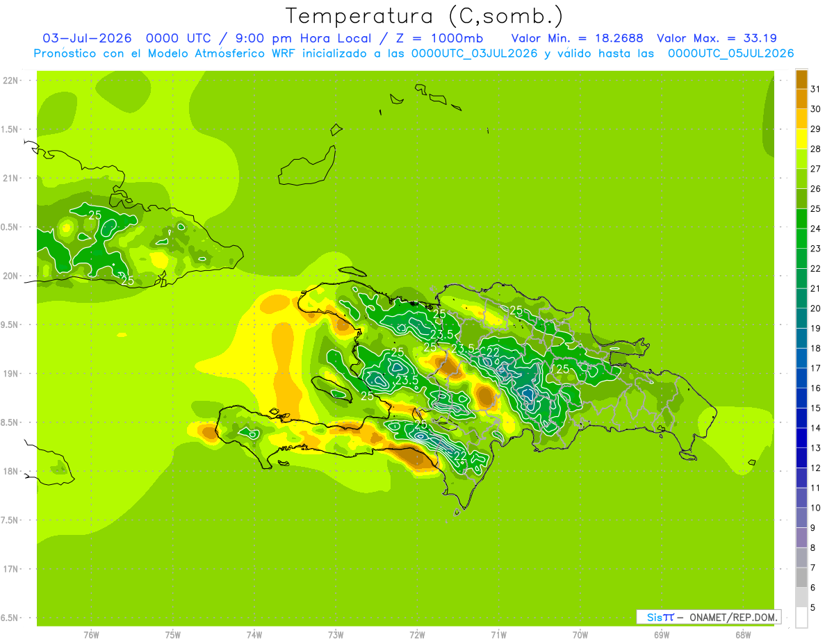Click the '0000UTC_03JUL2026' initialization time text
The height and width of the screenshot is (644, 834).
click(475, 53)
